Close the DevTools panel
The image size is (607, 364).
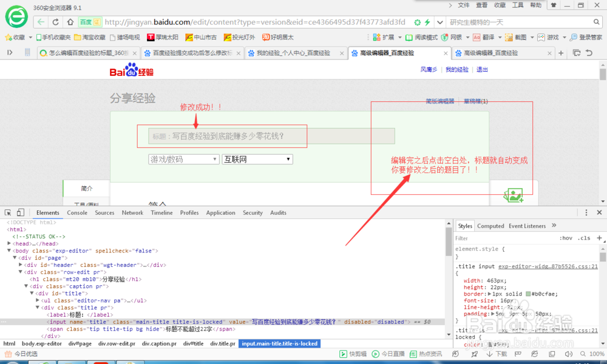tap(599, 212)
